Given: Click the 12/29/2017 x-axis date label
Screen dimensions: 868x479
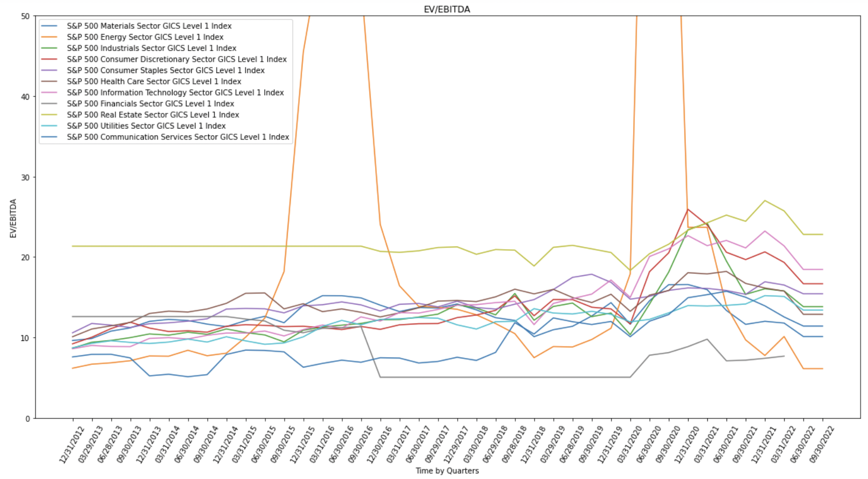Looking at the screenshot, I should pyautogui.click(x=456, y=444).
